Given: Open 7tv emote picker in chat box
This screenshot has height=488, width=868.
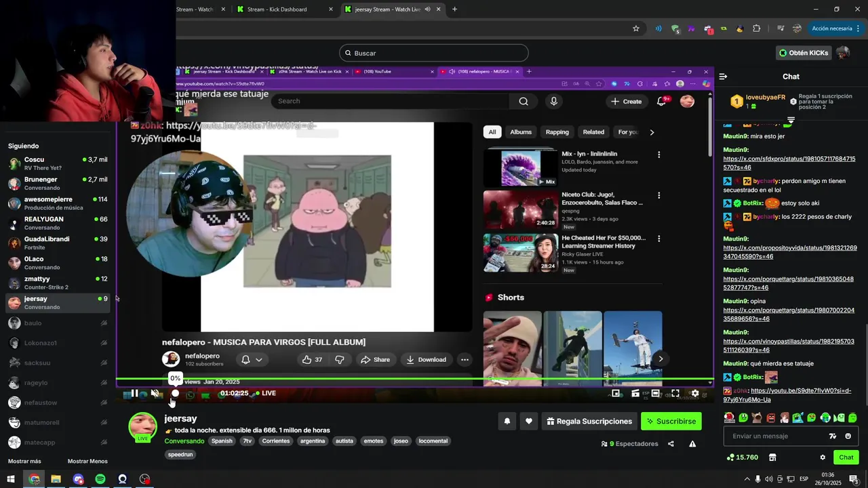Looking at the screenshot, I should click(x=833, y=436).
